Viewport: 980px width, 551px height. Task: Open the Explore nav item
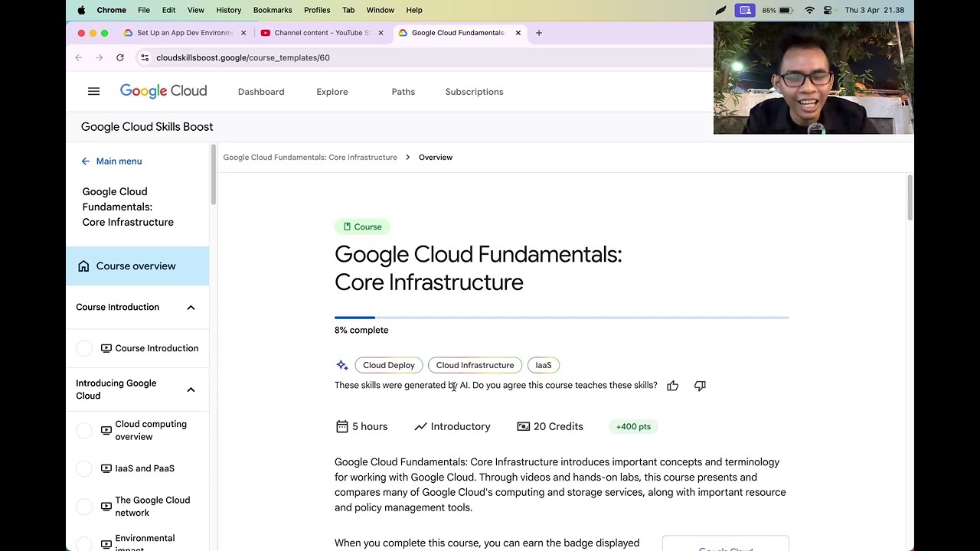(332, 92)
